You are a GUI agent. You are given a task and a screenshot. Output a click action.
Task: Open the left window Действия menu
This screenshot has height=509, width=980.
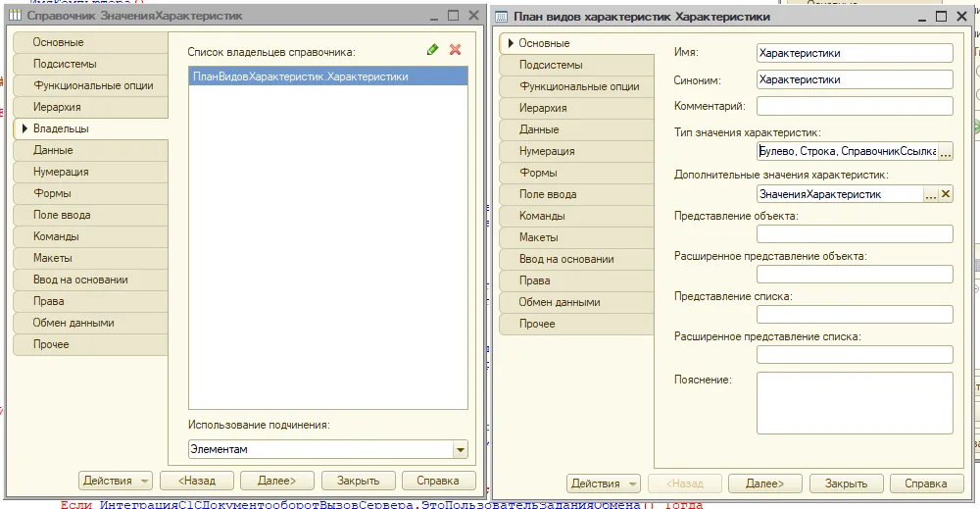coord(116,481)
